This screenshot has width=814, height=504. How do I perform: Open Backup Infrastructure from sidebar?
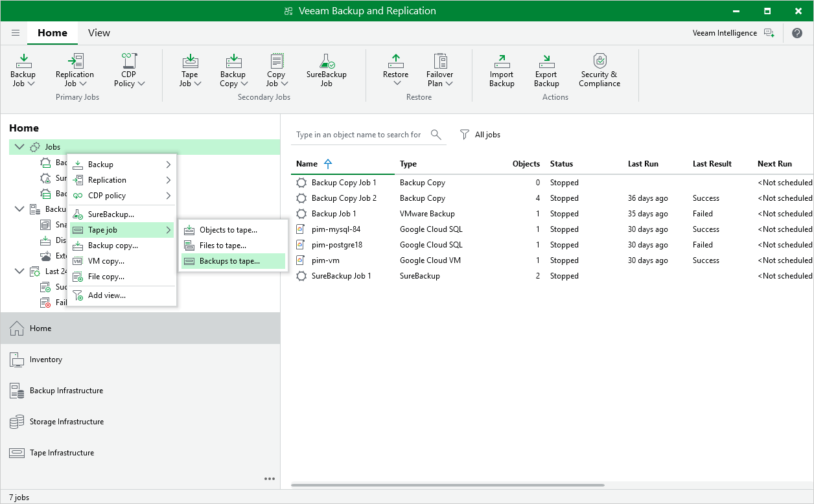(x=16, y=390)
